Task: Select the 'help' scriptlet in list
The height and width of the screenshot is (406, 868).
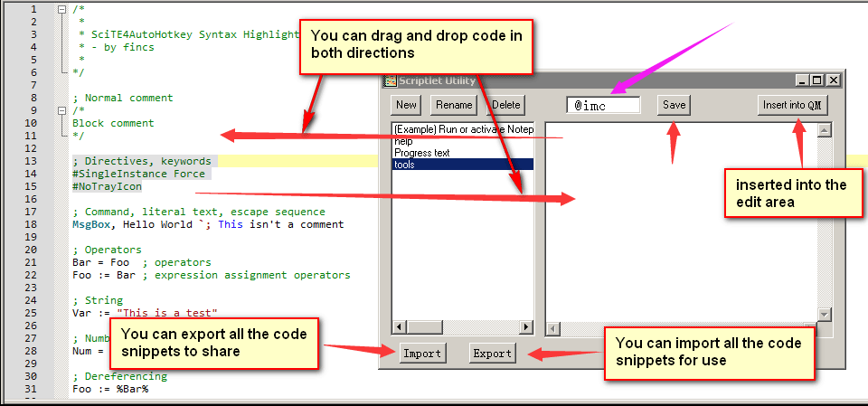Action: point(462,141)
